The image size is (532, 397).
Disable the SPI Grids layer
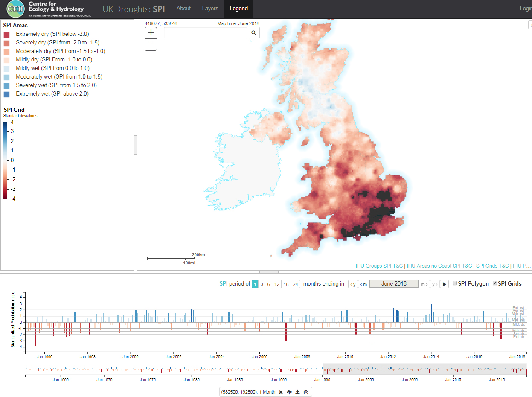point(495,283)
